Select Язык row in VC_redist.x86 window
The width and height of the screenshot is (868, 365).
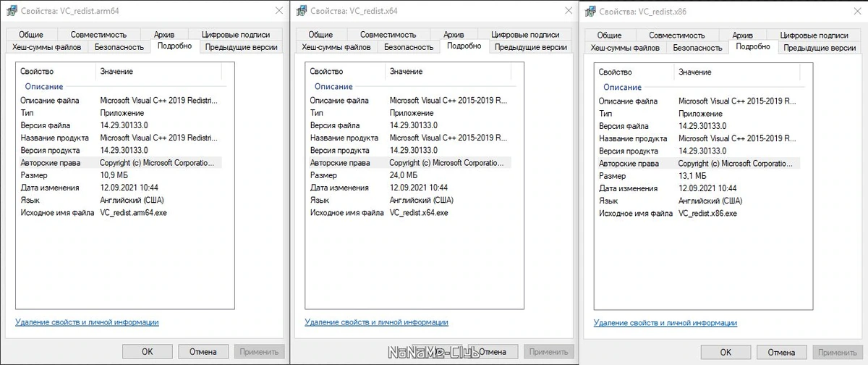click(698, 201)
